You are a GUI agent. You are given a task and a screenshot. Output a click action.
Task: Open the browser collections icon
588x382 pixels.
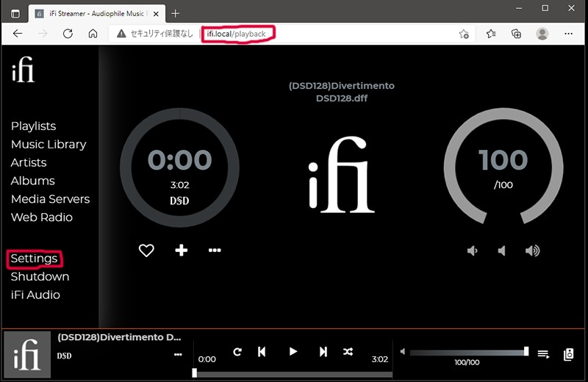(517, 34)
